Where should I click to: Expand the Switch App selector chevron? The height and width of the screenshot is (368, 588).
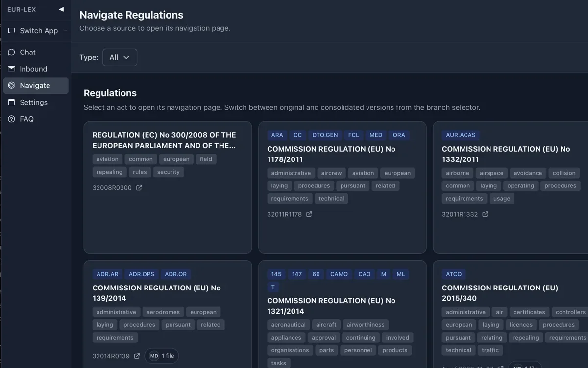pos(65,31)
